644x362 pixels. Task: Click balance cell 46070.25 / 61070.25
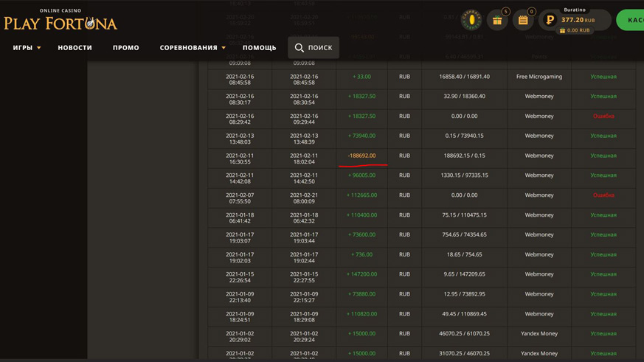click(x=464, y=334)
